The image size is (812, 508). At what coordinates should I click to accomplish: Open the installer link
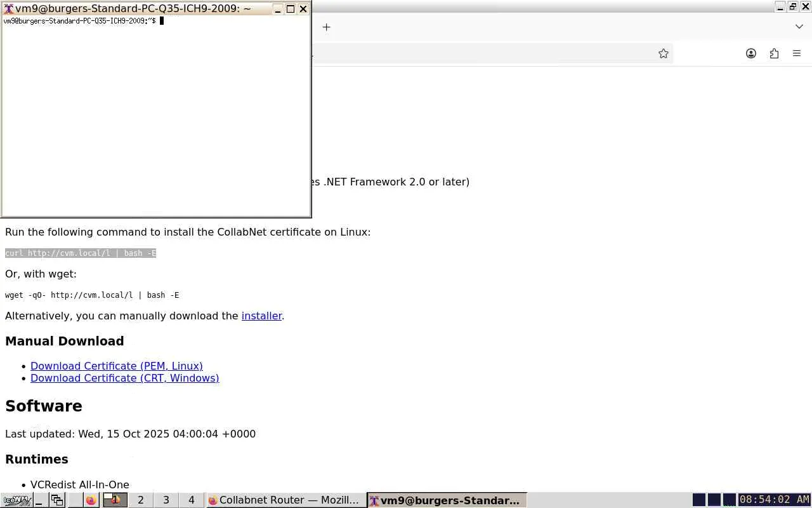coord(261,316)
